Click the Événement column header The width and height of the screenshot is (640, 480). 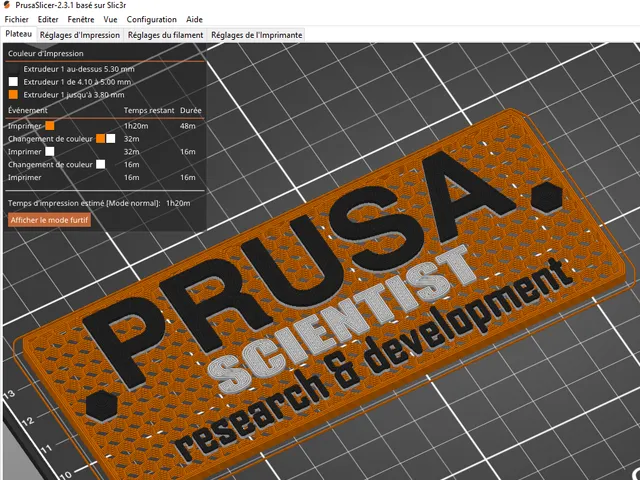[x=28, y=110]
